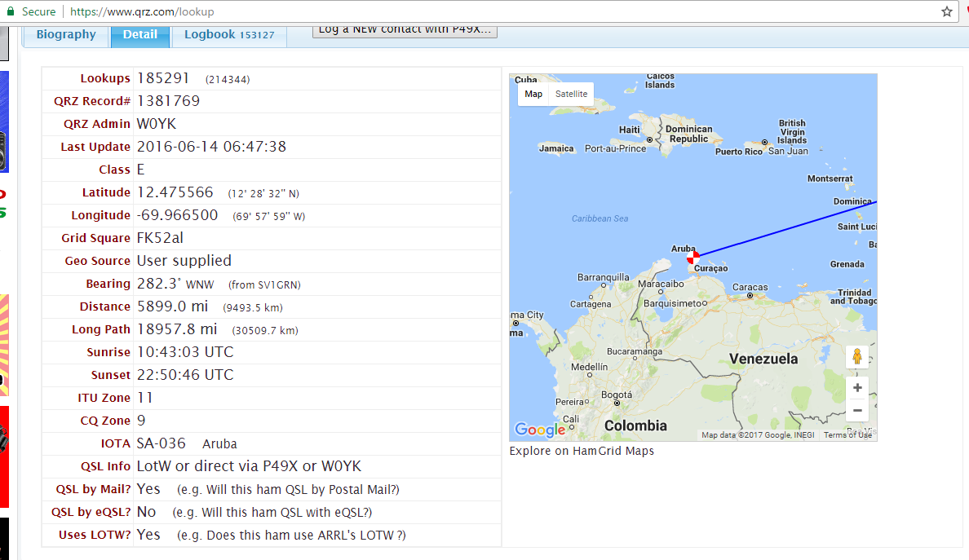The image size is (969, 560).
Task: Select the distance value 5899.0 mi
Action: (x=172, y=306)
